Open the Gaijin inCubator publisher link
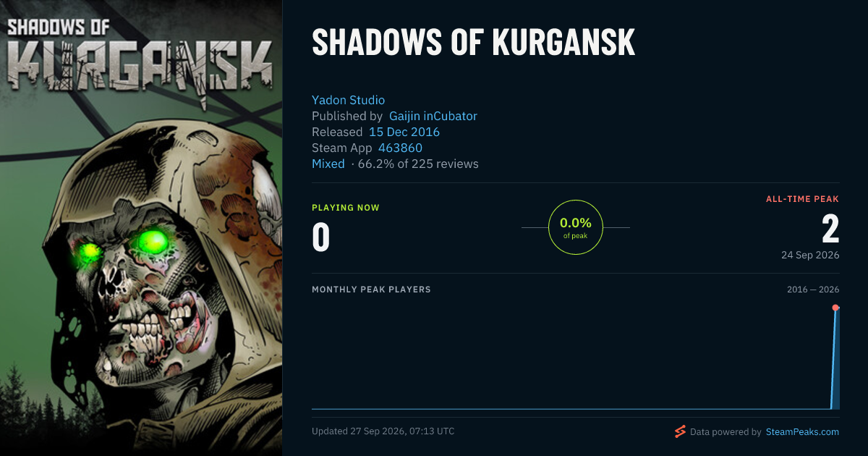This screenshot has width=868, height=456. 433,116
